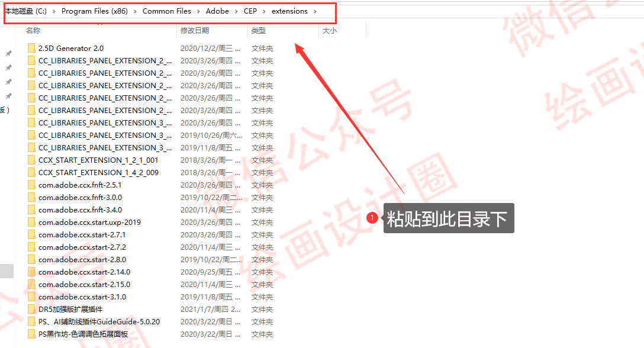Go to Adobe breadcrumb segment

coord(217,11)
